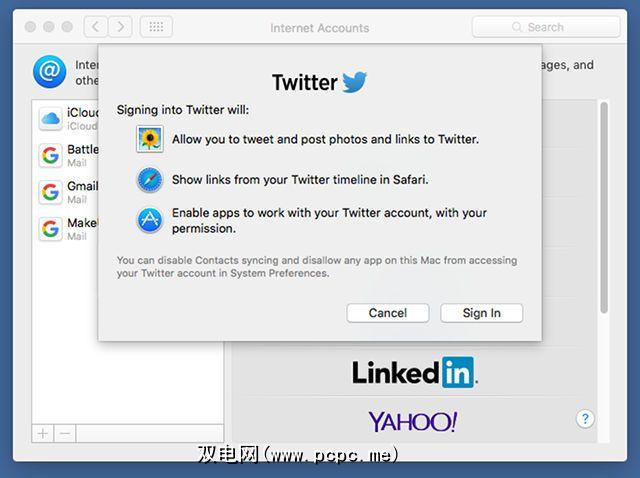
Task: Remove account with minus button
Action: click(65, 434)
